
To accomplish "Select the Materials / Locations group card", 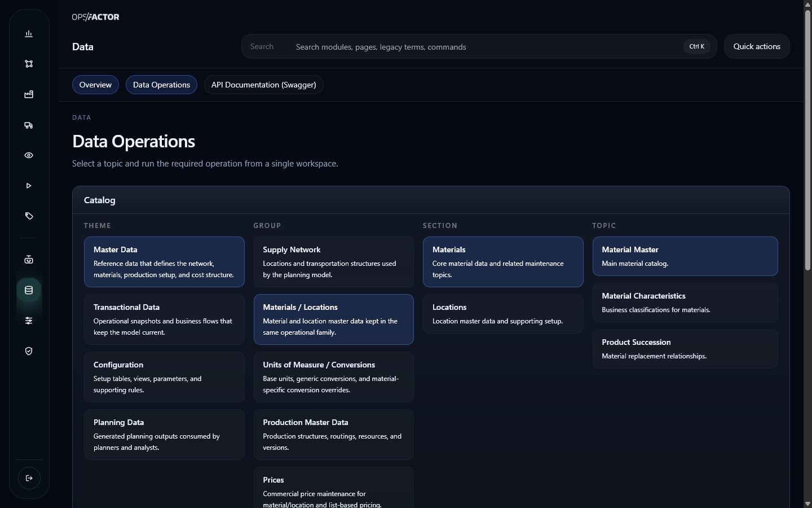I will (334, 319).
